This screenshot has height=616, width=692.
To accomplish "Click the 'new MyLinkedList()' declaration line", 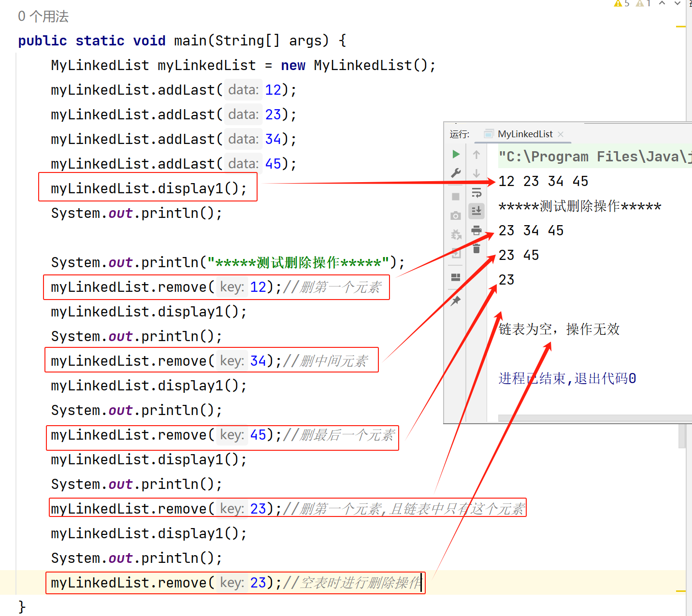I will point(243,65).
